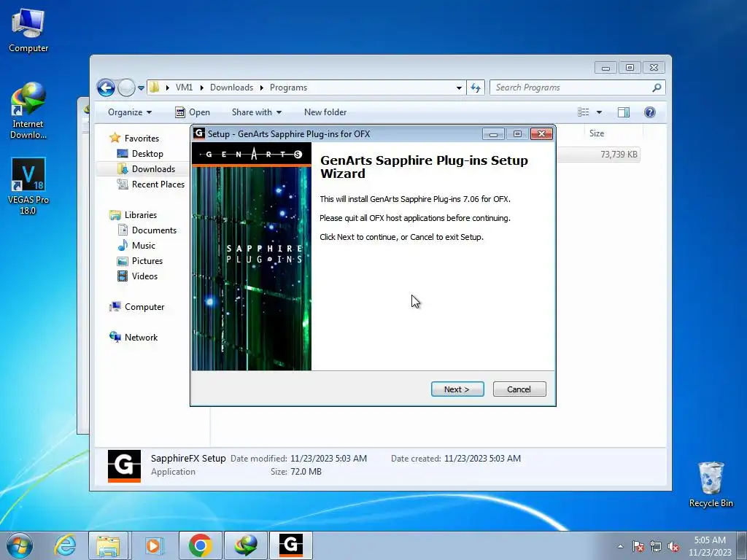
Task: Click the Size column header
Action: 612,133
